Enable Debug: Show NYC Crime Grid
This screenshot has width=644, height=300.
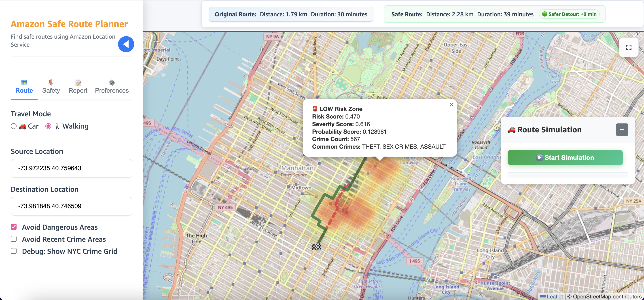[14, 251]
